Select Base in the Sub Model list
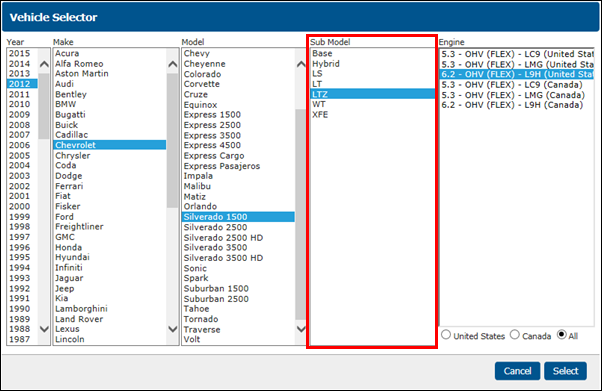 pos(372,53)
